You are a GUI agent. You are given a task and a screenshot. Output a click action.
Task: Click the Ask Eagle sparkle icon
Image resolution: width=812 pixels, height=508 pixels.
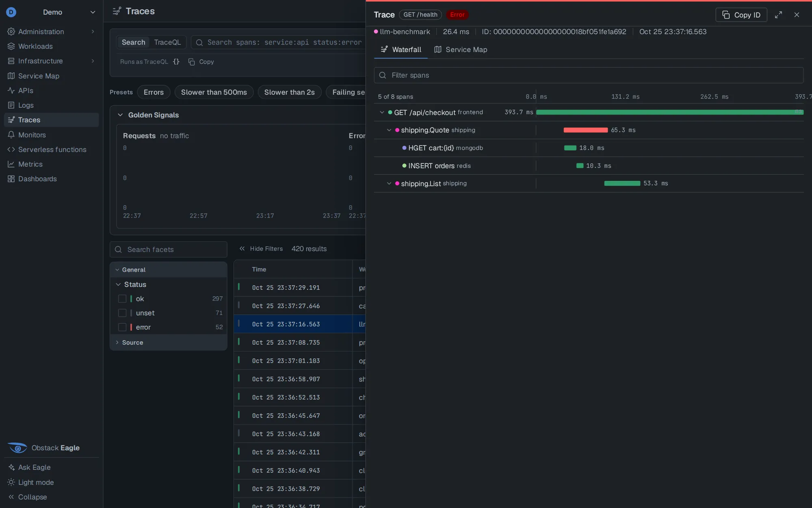pyautogui.click(x=11, y=467)
